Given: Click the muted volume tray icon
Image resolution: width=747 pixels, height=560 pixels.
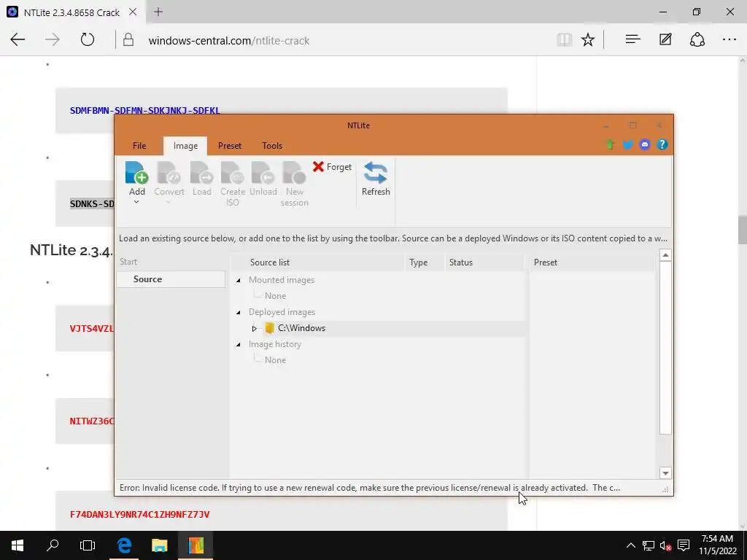Looking at the screenshot, I should click(665, 545).
